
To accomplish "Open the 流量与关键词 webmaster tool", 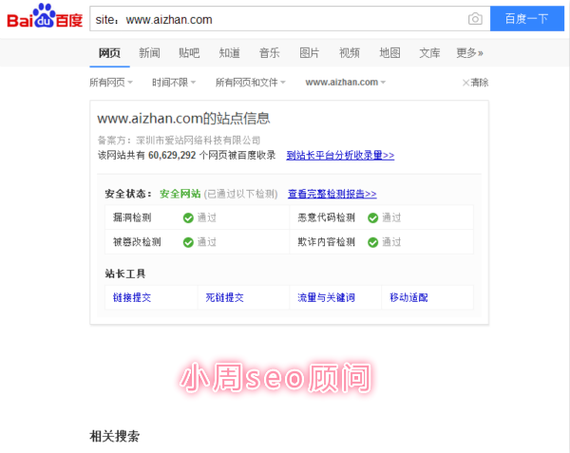I will 326,297.
